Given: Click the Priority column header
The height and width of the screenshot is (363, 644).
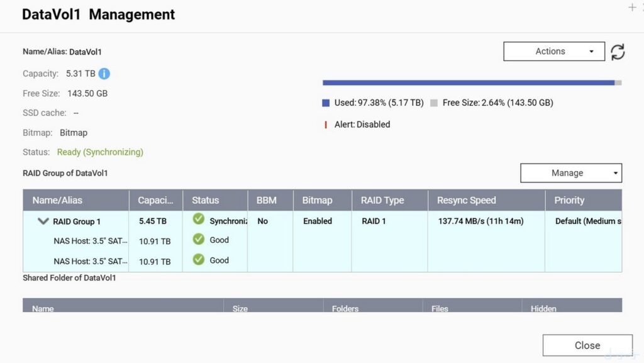Looking at the screenshot, I should click(569, 200).
